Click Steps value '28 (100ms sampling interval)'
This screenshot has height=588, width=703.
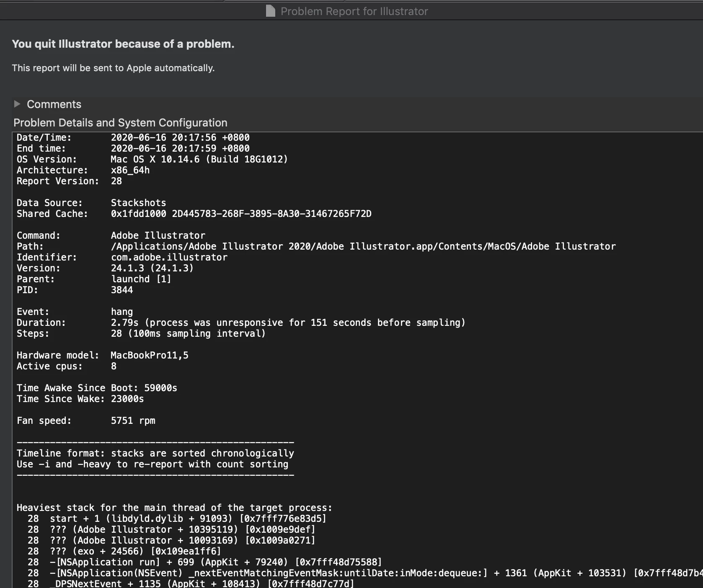188,333
